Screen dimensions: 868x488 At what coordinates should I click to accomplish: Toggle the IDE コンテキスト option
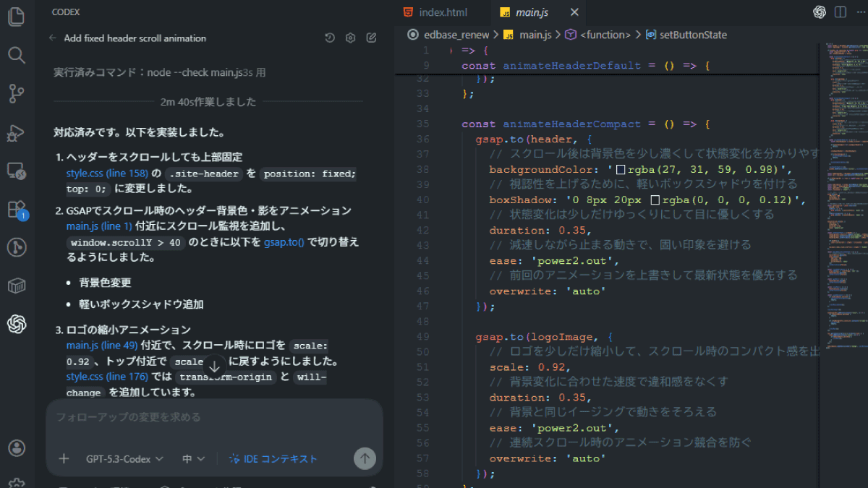tap(273, 459)
